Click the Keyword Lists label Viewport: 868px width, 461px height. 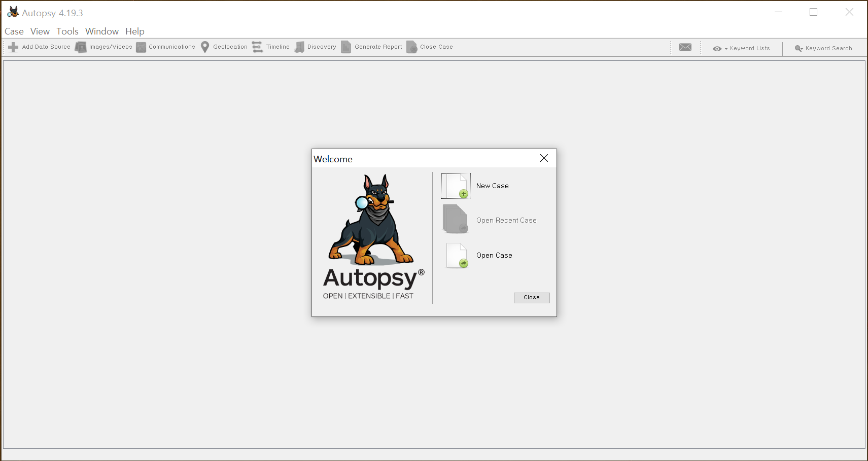750,49
